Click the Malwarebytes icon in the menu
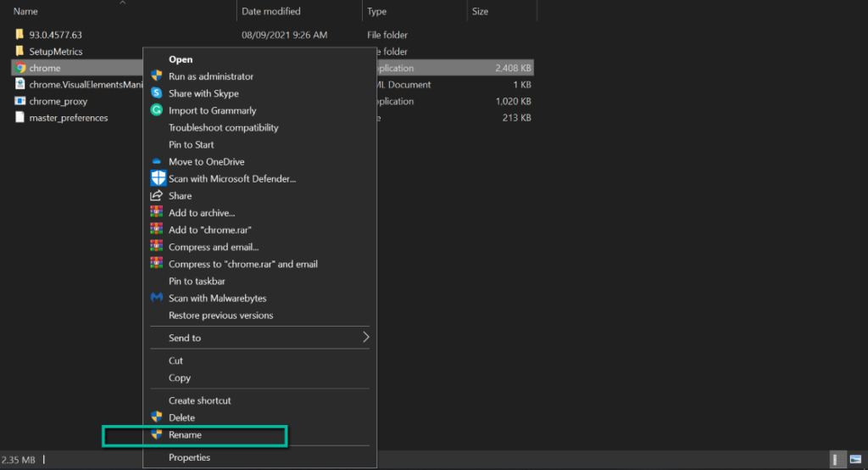Screen dimensions: 868x470 pyautogui.click(x=156, y=298)
